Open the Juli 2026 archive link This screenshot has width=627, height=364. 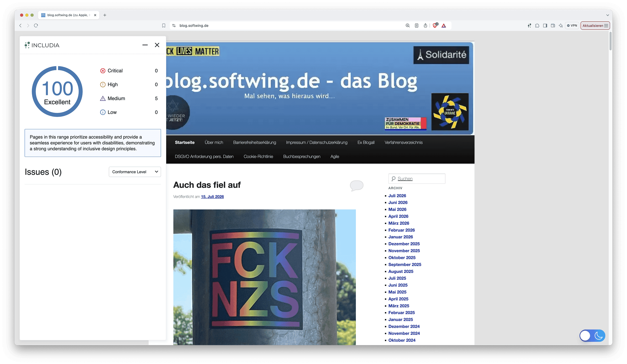[397, 196]
